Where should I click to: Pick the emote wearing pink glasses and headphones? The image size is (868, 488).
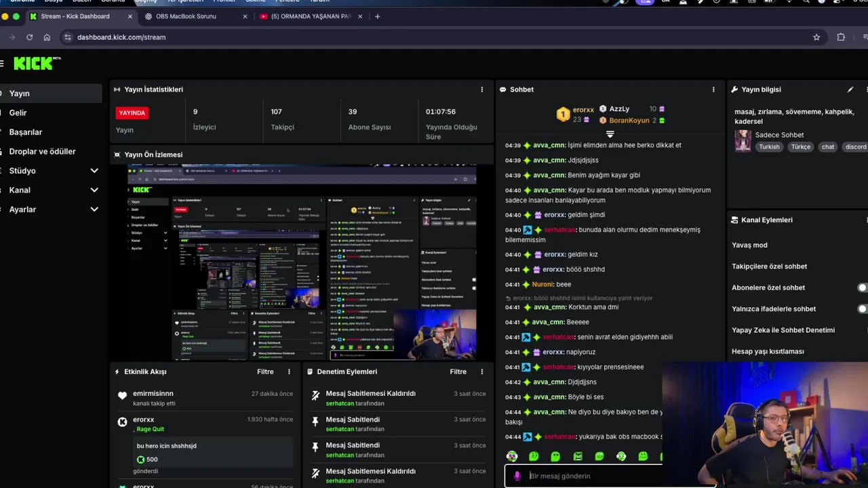pyautogui.click(x=512, y=456)
